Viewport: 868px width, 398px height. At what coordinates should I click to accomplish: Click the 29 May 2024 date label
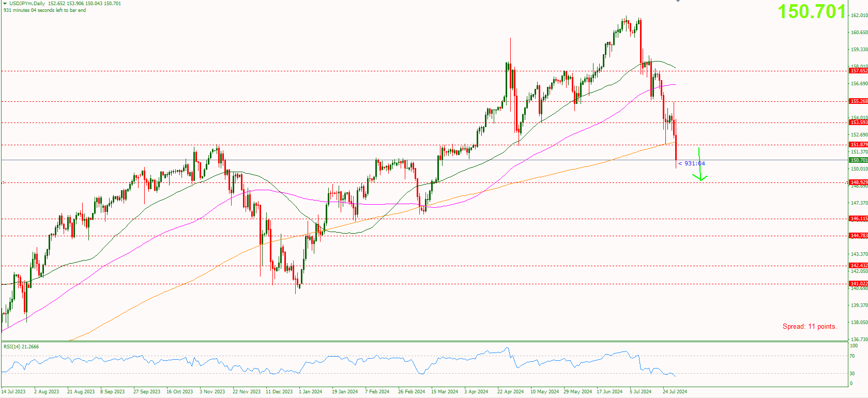pyautogui.click(x=578, y=392)
